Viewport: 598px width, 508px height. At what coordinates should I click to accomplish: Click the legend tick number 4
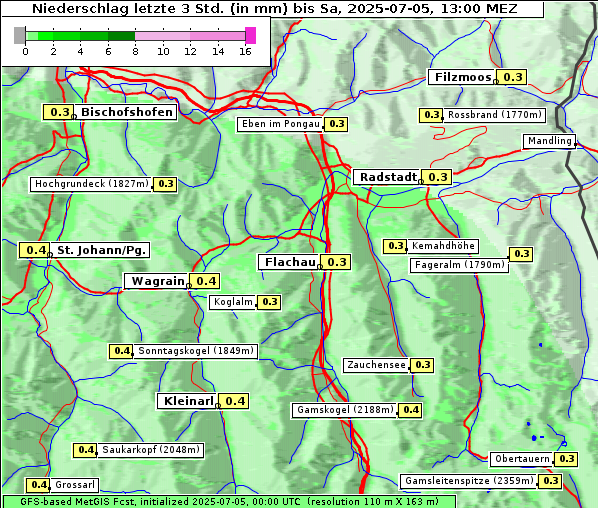click(x=80, y=51)
